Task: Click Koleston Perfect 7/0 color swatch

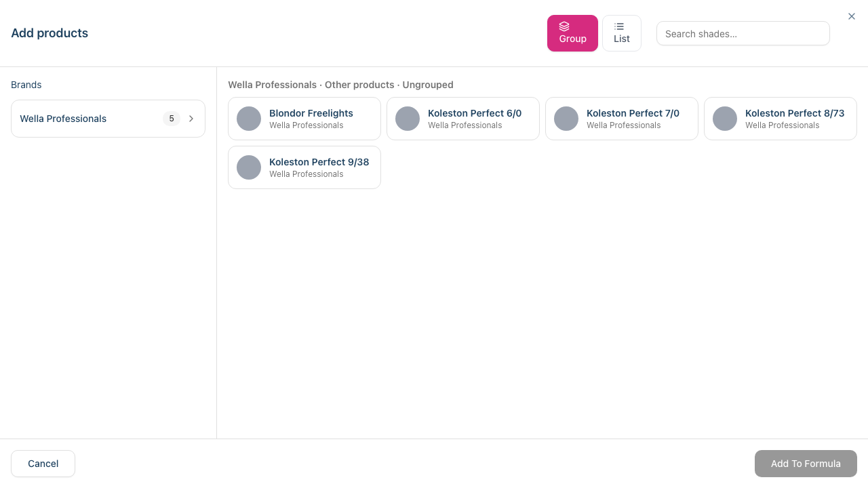Action: pyautogui.click(x=566, y=119)
